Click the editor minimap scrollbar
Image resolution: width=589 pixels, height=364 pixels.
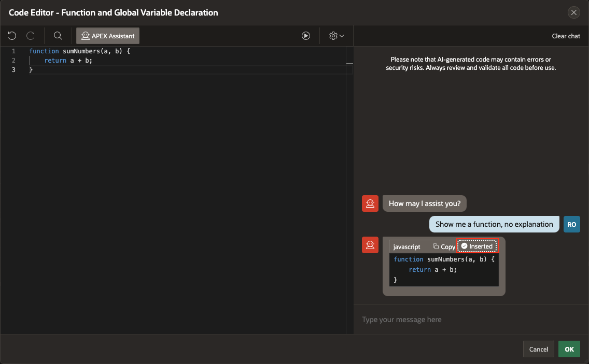(349, 65)
